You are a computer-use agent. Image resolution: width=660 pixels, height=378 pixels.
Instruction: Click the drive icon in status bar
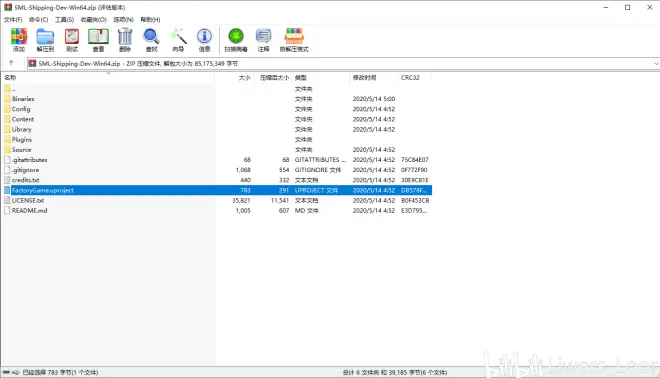click(x=6, y=373)
